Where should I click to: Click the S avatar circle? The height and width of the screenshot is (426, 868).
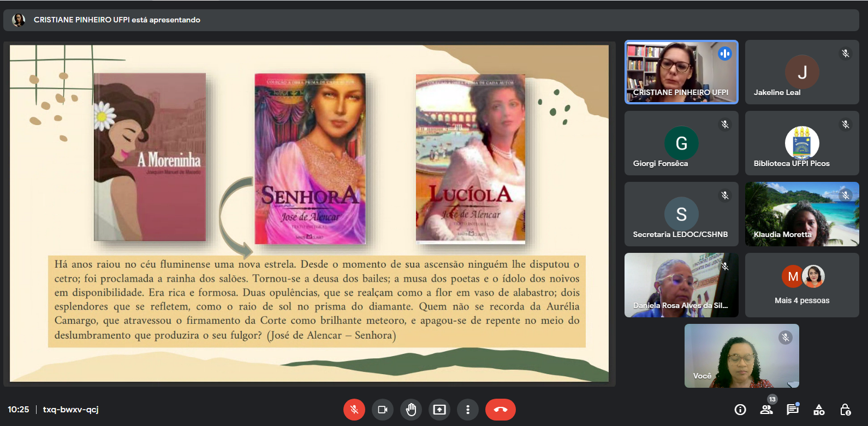681,214
